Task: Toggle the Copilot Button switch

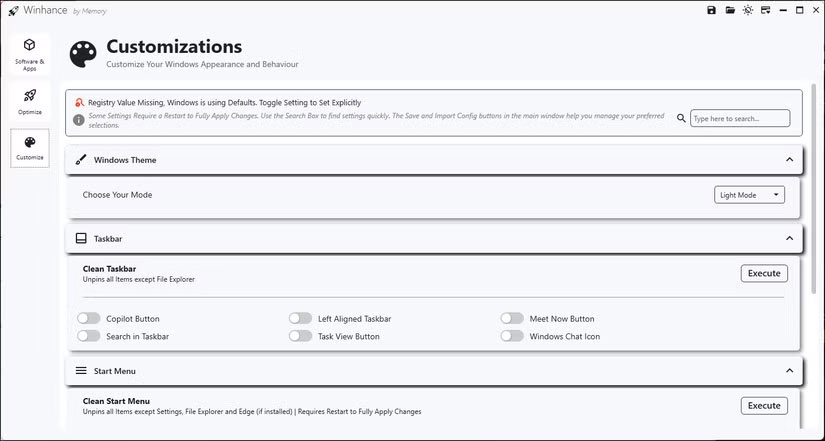Action: pos(88,319)
